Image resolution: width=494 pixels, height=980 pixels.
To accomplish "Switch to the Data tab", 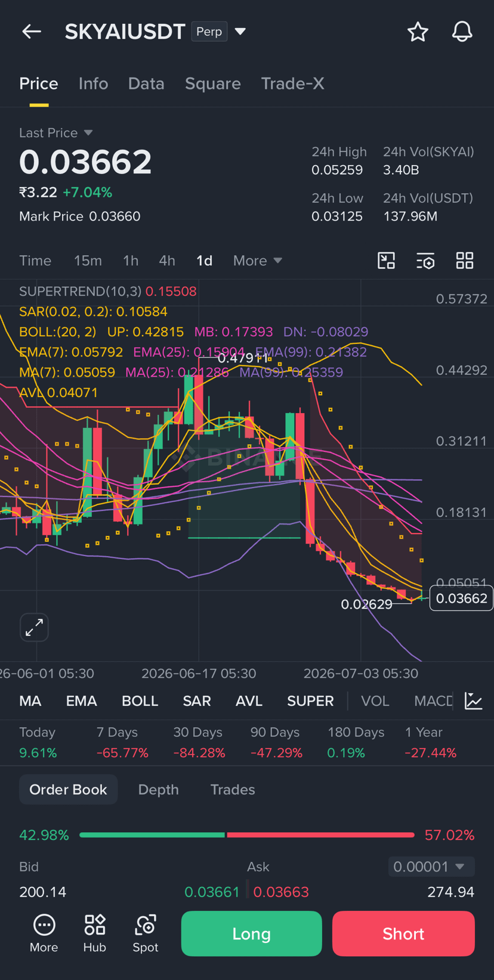I will pos(146,83).
